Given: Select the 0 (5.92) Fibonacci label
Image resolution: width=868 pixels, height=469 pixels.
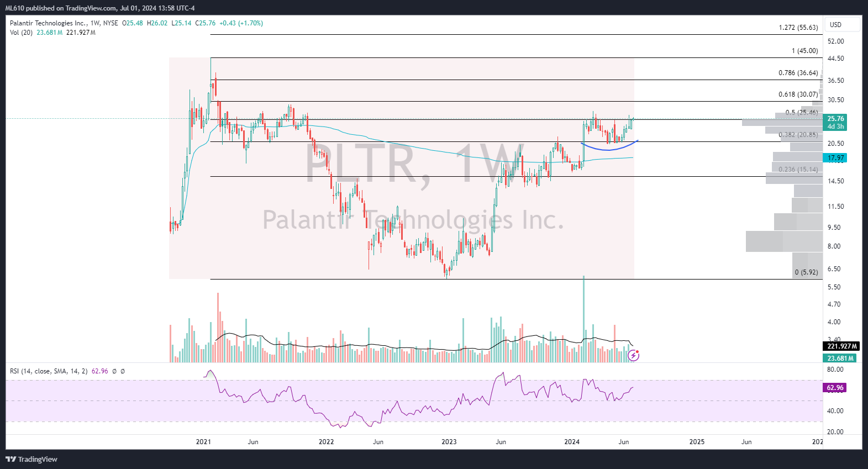Looking at the screenshot, I should [807, 272].
